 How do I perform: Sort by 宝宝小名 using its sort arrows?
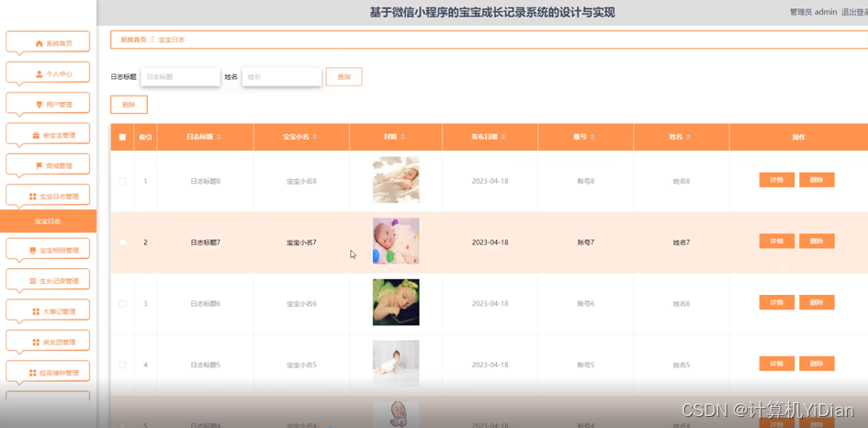click(x=314, y=137)
